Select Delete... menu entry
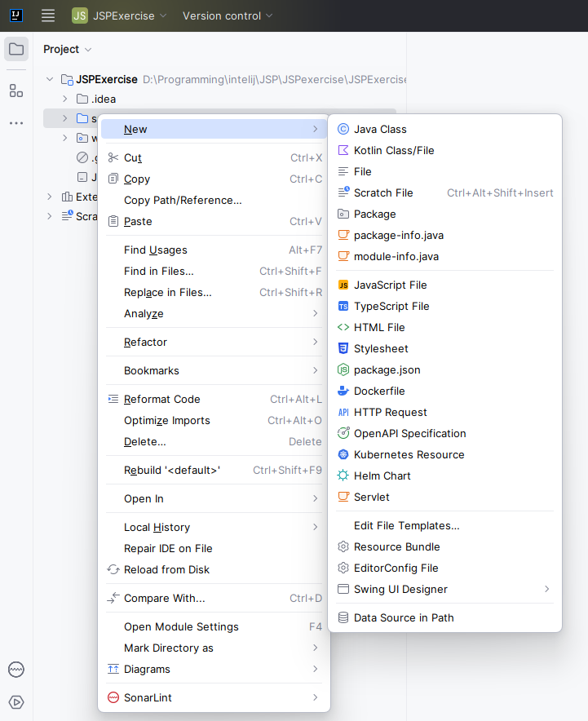 click(214, 441)
